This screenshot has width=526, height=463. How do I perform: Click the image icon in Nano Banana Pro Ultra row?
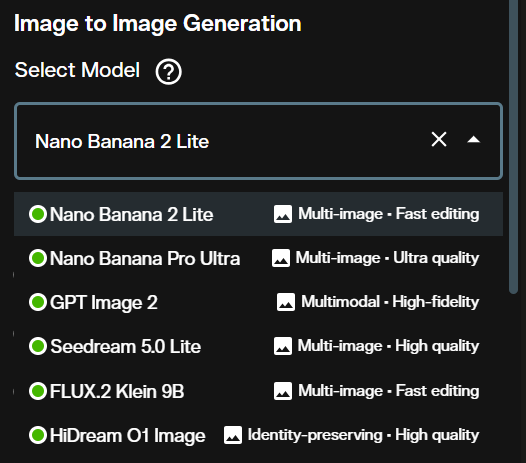pyautogui.click(x=281, y=258)
